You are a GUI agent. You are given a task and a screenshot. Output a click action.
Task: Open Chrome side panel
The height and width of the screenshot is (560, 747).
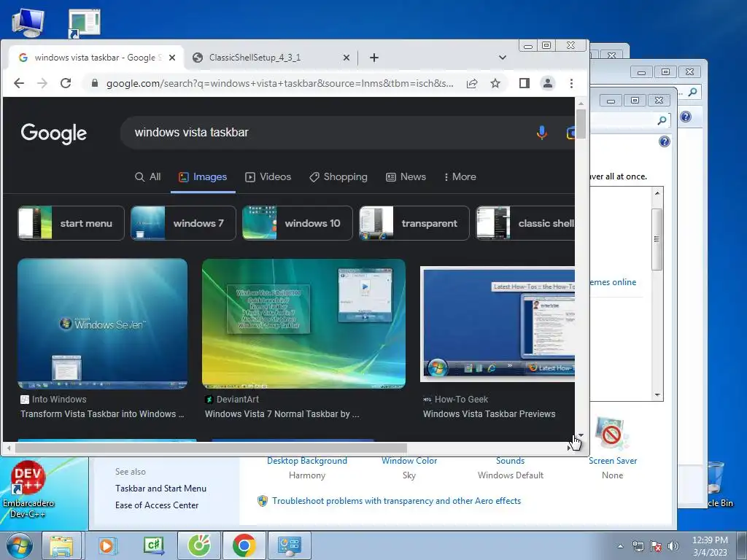point(524,83)
